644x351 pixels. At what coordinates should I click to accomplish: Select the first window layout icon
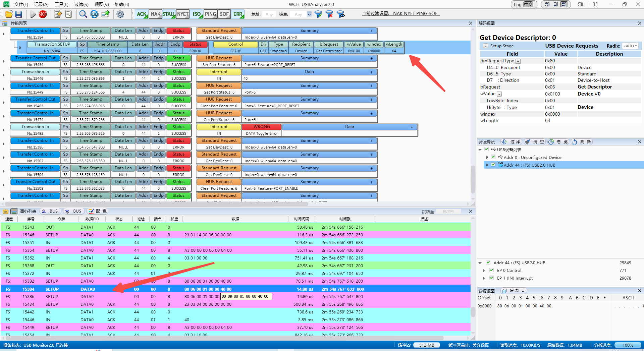coord(547,4)
